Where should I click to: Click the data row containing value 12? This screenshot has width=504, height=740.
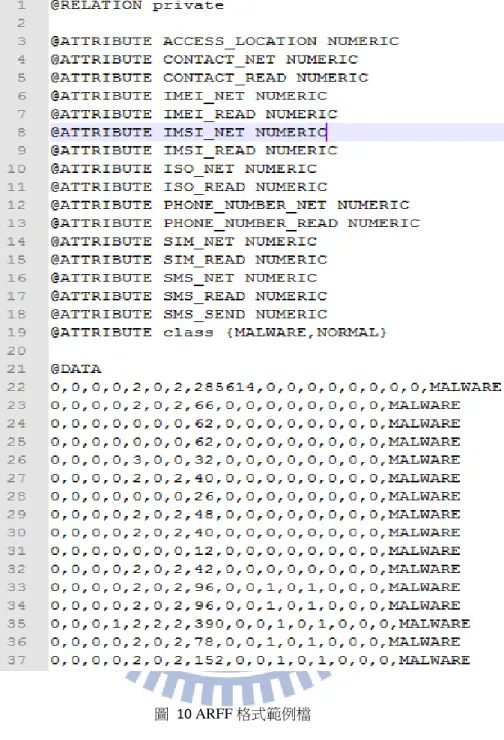[255, 551]
